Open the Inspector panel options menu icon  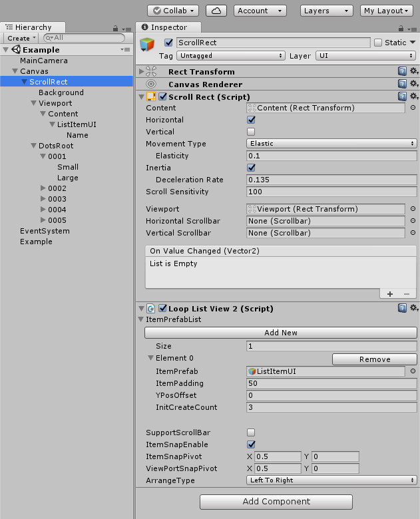click(412, 29)
